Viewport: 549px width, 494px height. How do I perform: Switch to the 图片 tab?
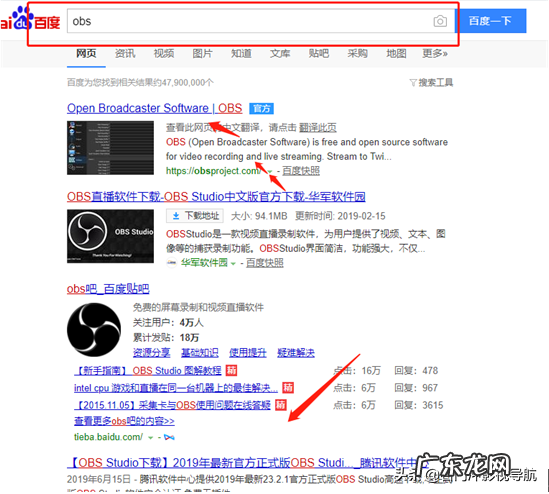click(202, 53)
